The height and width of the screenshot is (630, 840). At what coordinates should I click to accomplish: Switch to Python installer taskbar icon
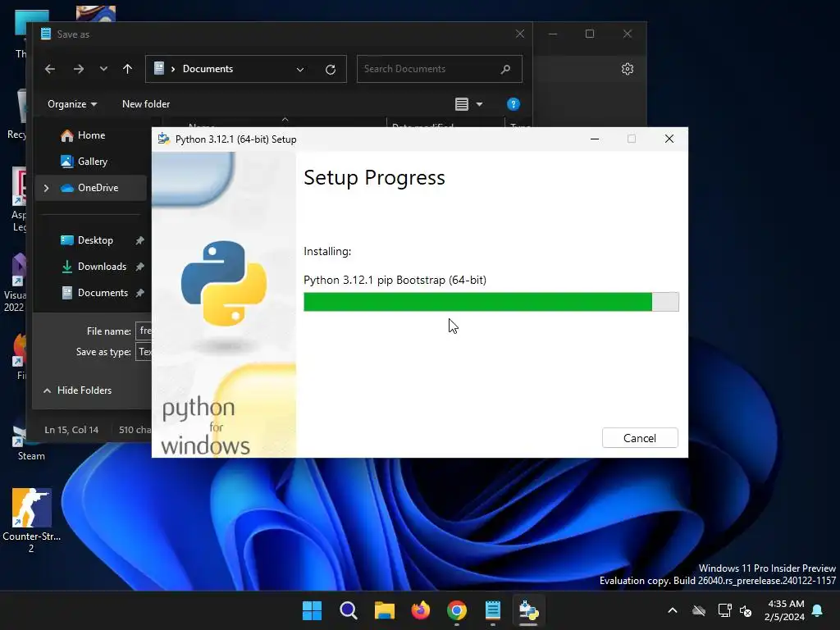point(529,610)
